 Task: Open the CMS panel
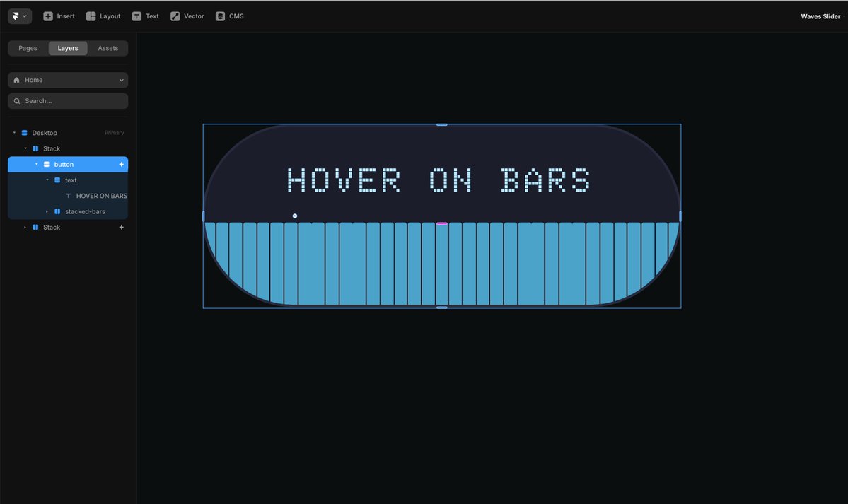click(229, 16)
